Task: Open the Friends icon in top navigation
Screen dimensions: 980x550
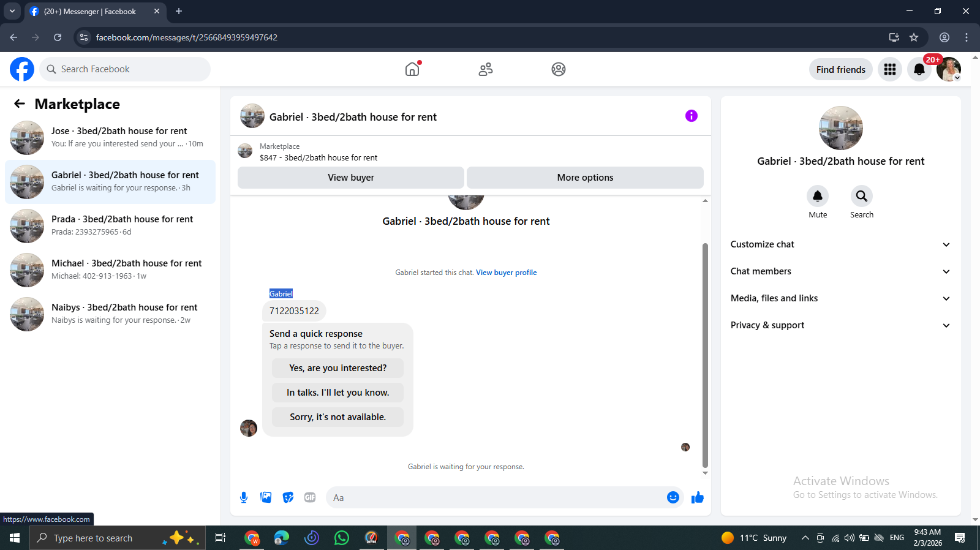Action: coord(486,69)
